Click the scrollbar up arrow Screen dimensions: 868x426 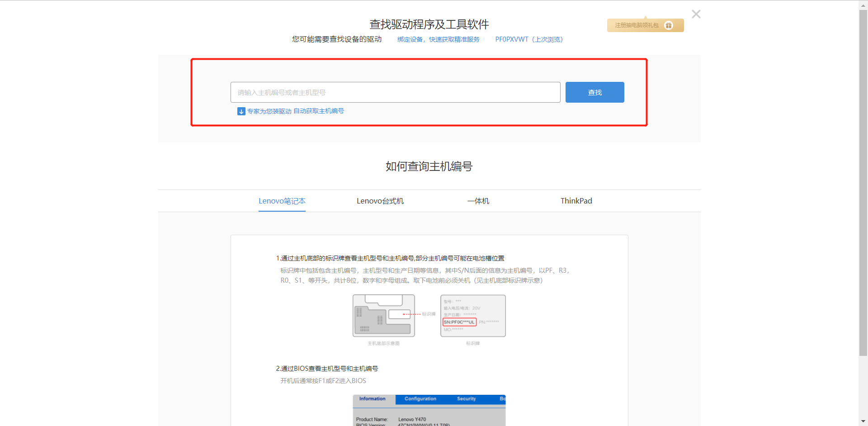[863, 5]
